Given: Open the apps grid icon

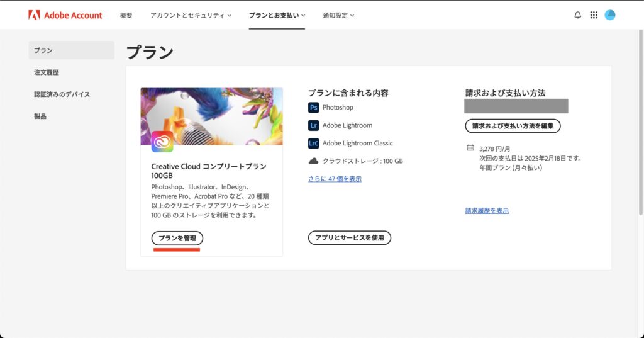Looking at the screenshot, I should tap(594, 15).
